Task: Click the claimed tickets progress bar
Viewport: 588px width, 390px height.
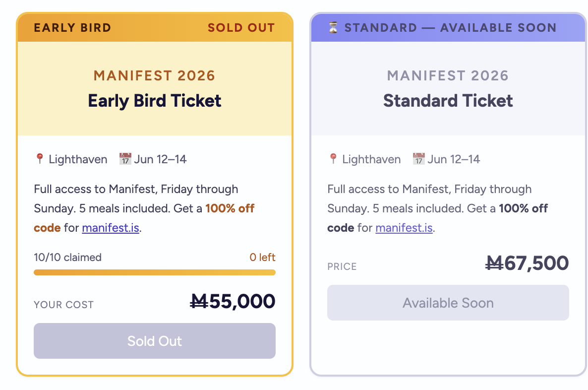Action: (x=155, y=272)
